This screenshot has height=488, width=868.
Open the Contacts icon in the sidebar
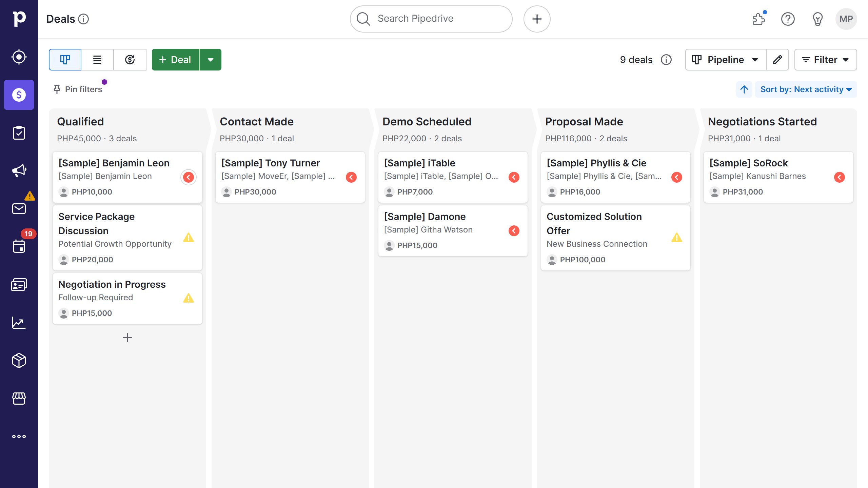(19, 284)
